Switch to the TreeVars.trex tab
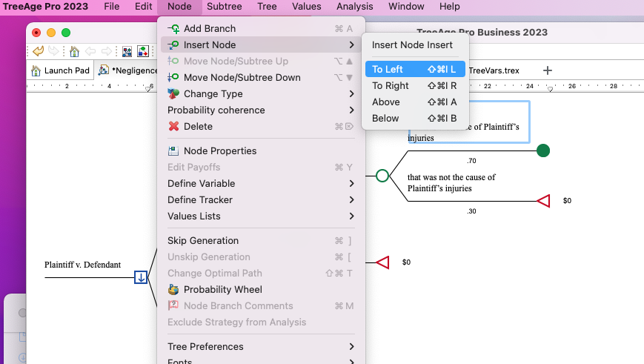Screen dimensions: 644x364 tap(494, 70)
